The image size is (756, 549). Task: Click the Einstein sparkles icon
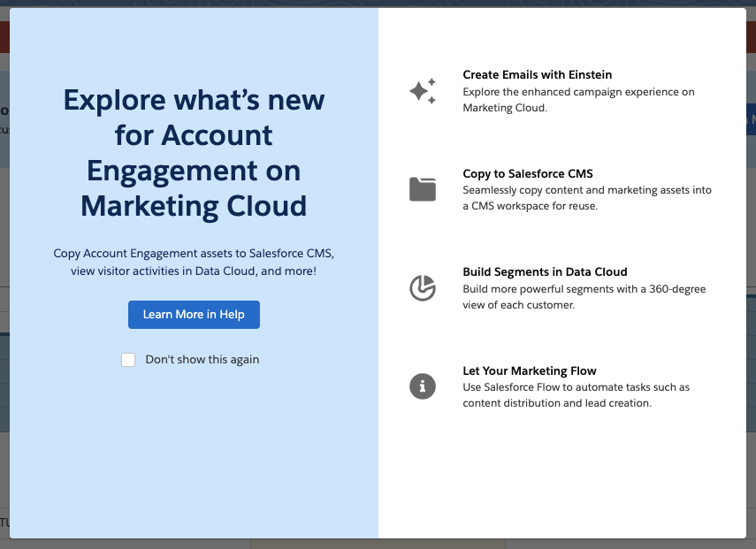pos(423,92)
